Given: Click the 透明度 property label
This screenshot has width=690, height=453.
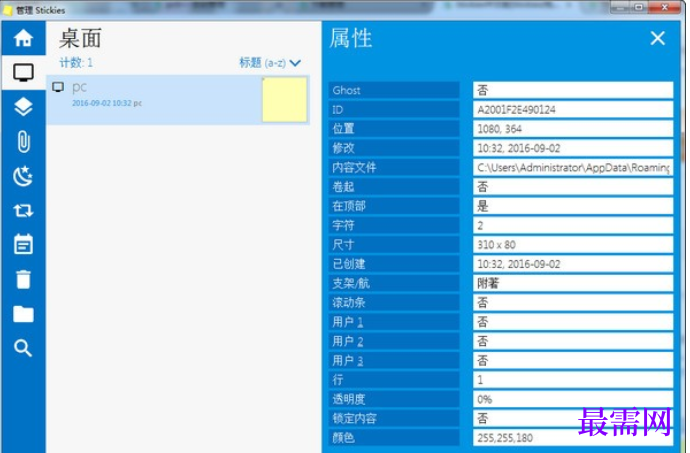Looking at the screenshot, I should [x=394, y=399].
